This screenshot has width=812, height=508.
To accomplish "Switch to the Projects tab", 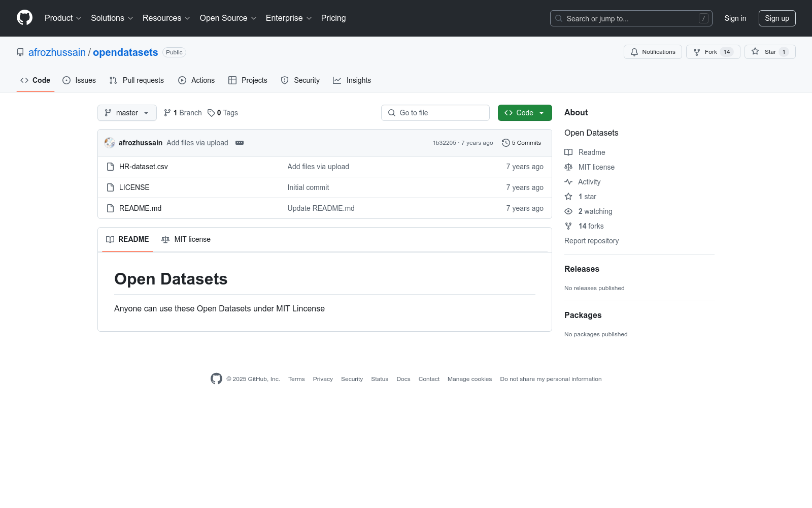I will pos(248,80).
